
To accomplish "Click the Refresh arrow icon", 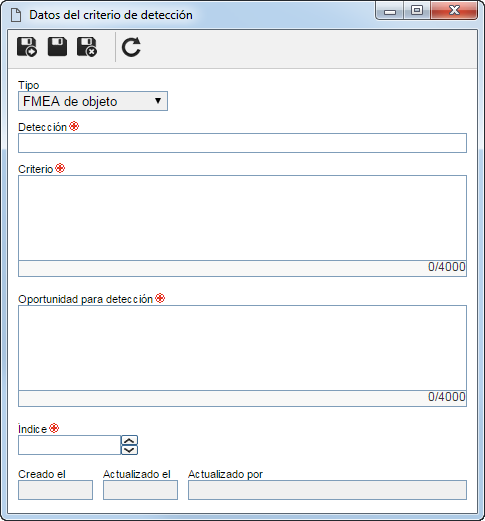I will click(131, 47).
